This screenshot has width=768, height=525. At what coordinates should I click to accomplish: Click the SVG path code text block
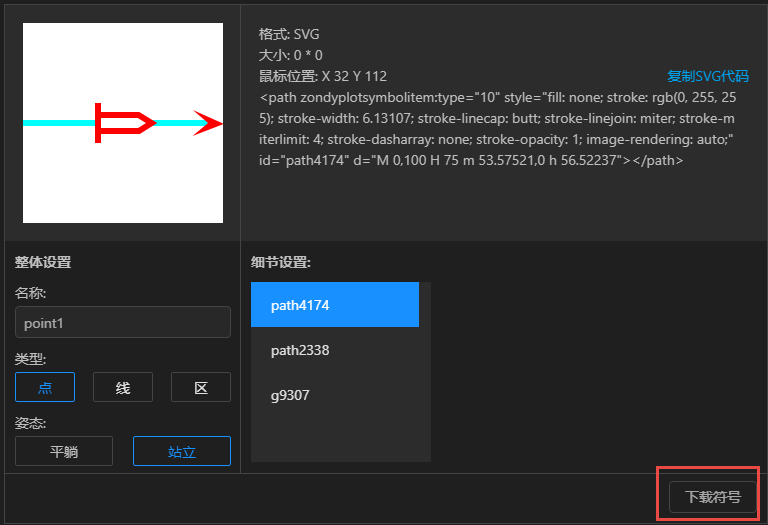(x=498, y=129)
